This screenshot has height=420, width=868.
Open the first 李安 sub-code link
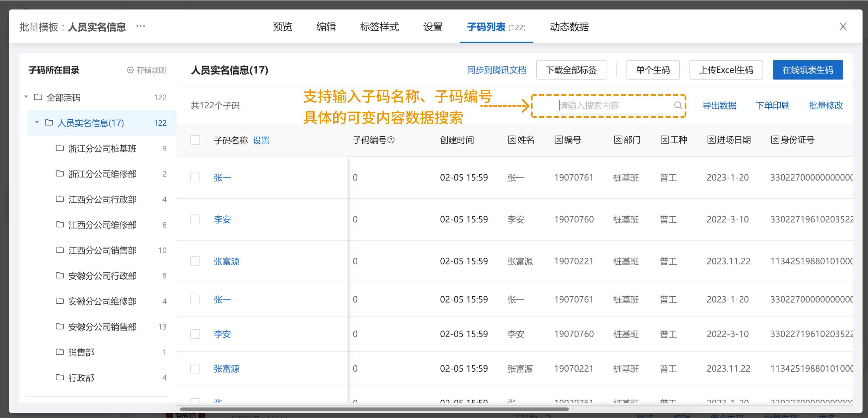point(222,219)
